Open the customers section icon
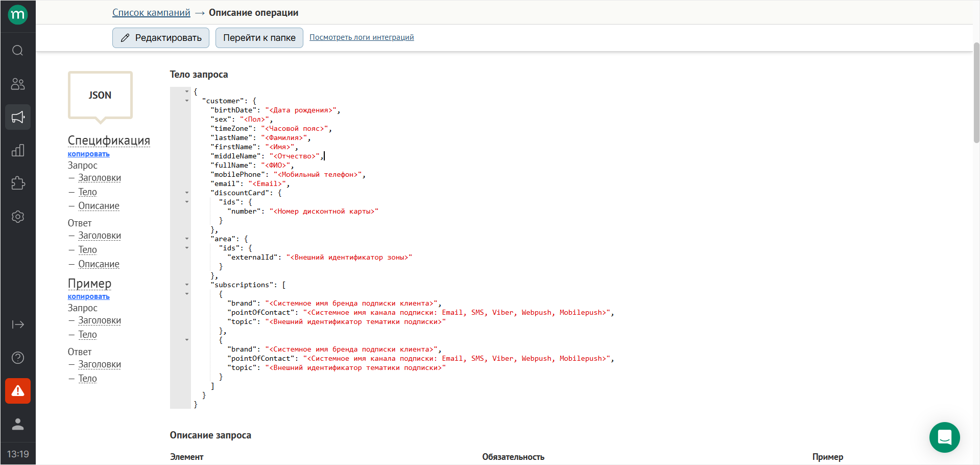The height and width of the screenshot is (465, 980). click(18, 84)
